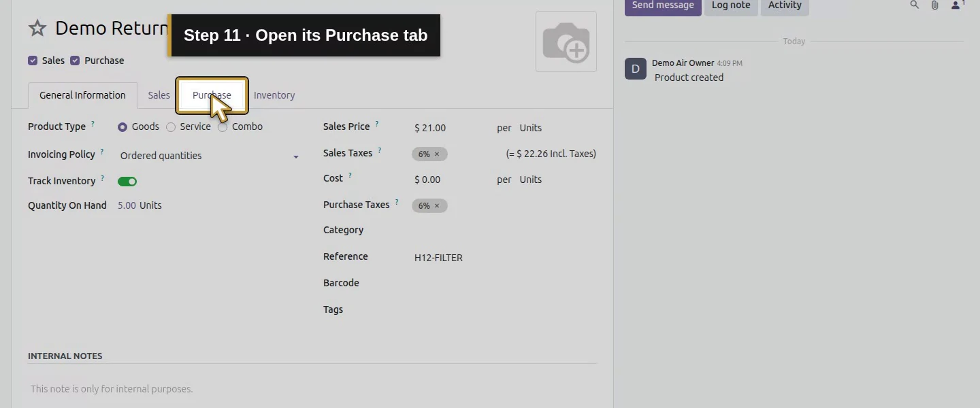Click the internal notes text area
This screenshot has width=980, height=408.
click(x=312, y=390)
